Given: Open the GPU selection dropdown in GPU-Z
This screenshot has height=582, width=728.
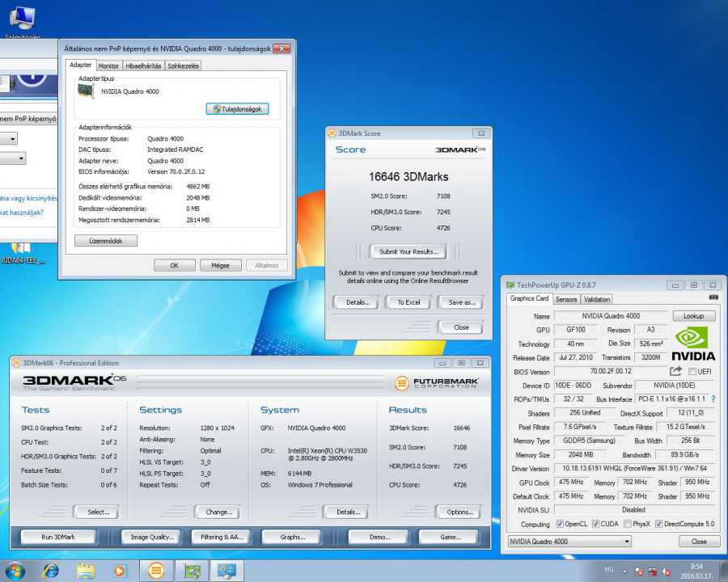Looking at the screenshot, I should tap(569, 541).
